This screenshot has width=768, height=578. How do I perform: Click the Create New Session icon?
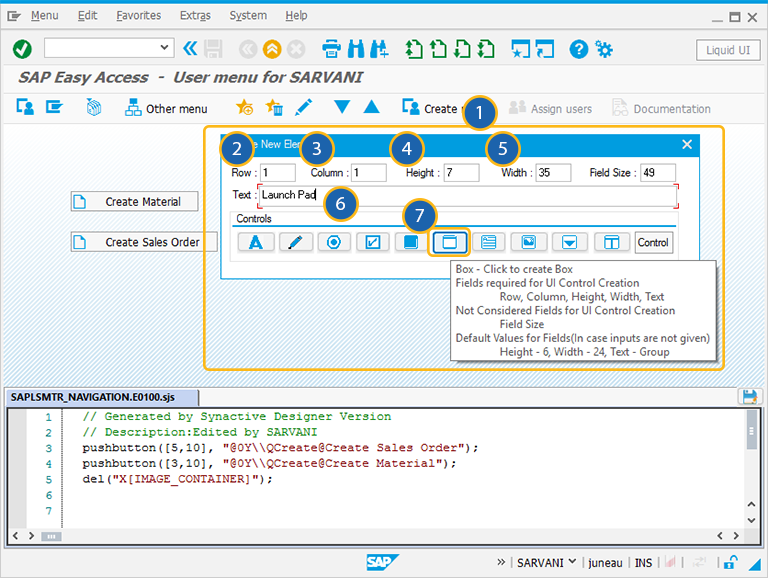point(520,49)
